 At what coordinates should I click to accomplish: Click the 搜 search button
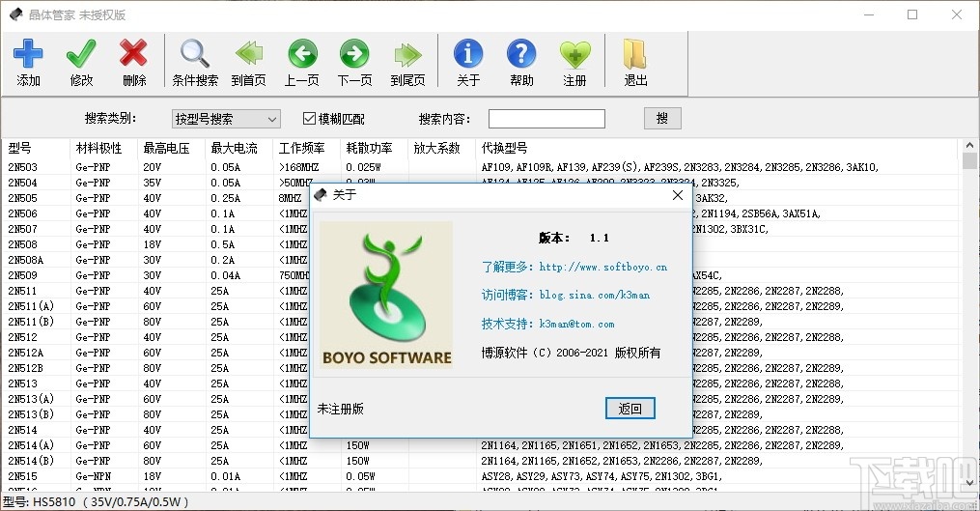coord(662,118)
